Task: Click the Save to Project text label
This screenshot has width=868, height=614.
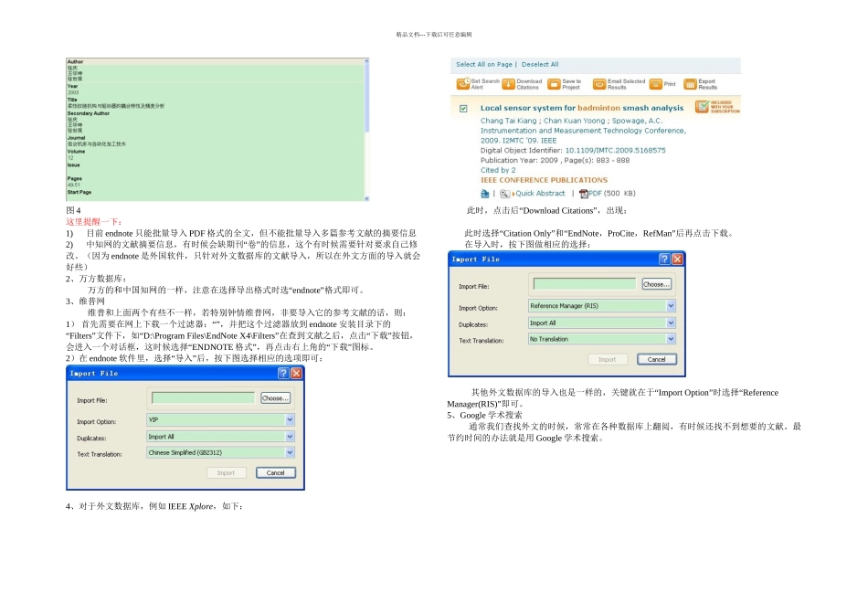Action: 572,84
